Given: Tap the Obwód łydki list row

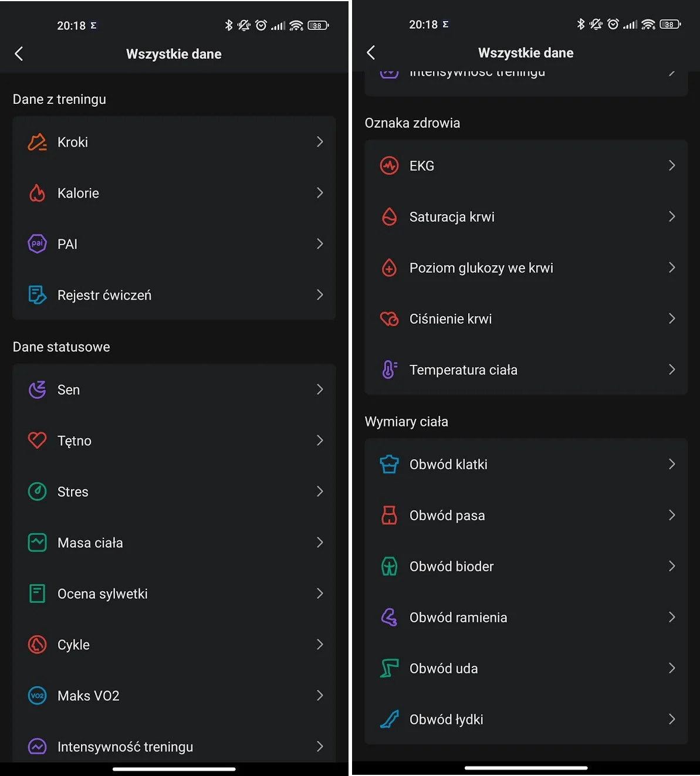Looking at the screenshot, I should click(x=526, y=719).
